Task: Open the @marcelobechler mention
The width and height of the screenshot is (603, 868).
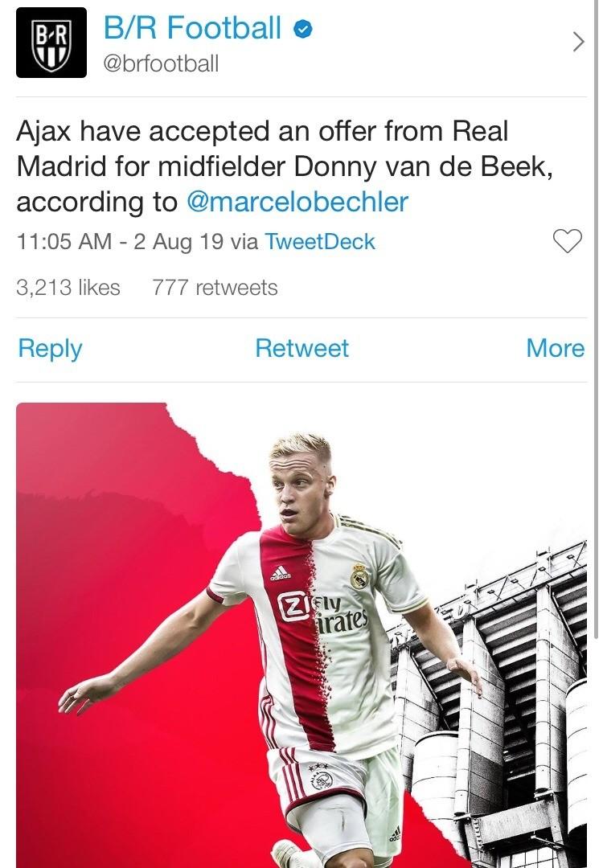Action: (297, 202)
